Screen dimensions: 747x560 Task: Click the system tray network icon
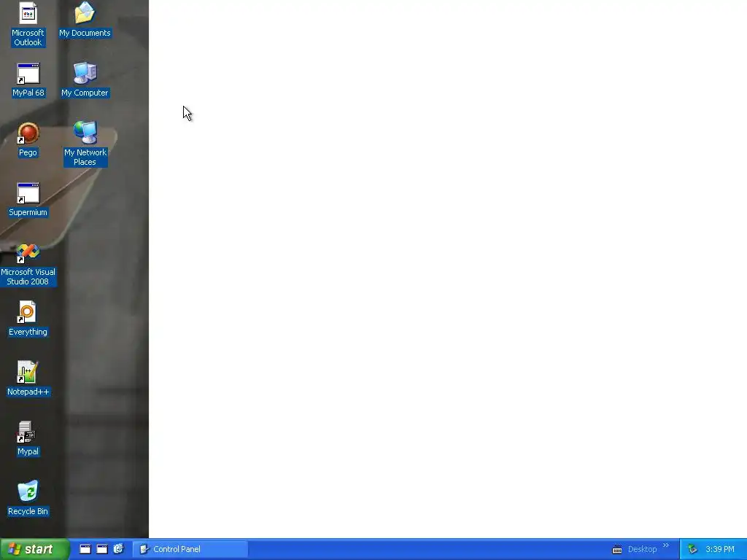pyautogui.click(x=693, y=550)
